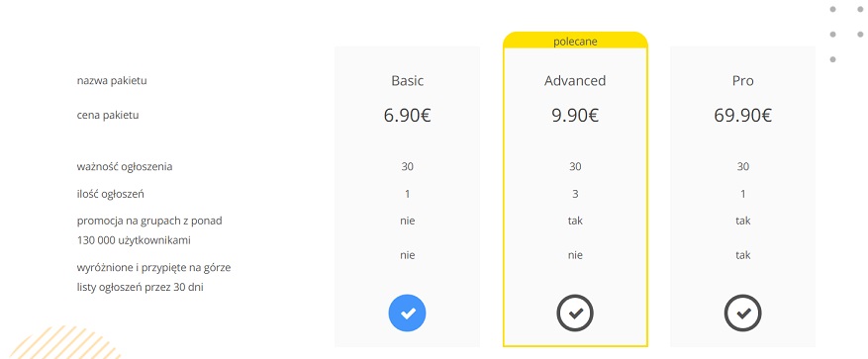Click the nazwa pakietu label
868x359 pixels.
point(112,81)
